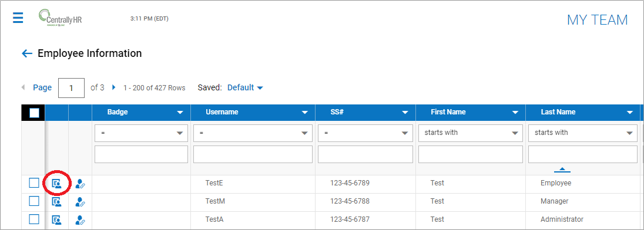Open the Badge column header menu
Image resolution: width=644 pixels, height=230 pixels.
click(180, 113)
